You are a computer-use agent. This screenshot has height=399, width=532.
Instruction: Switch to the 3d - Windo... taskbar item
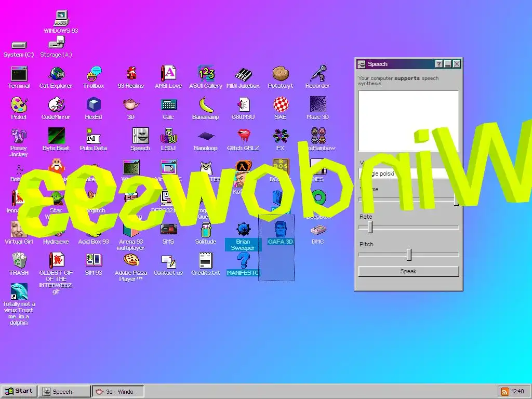(x=118, y=391)
